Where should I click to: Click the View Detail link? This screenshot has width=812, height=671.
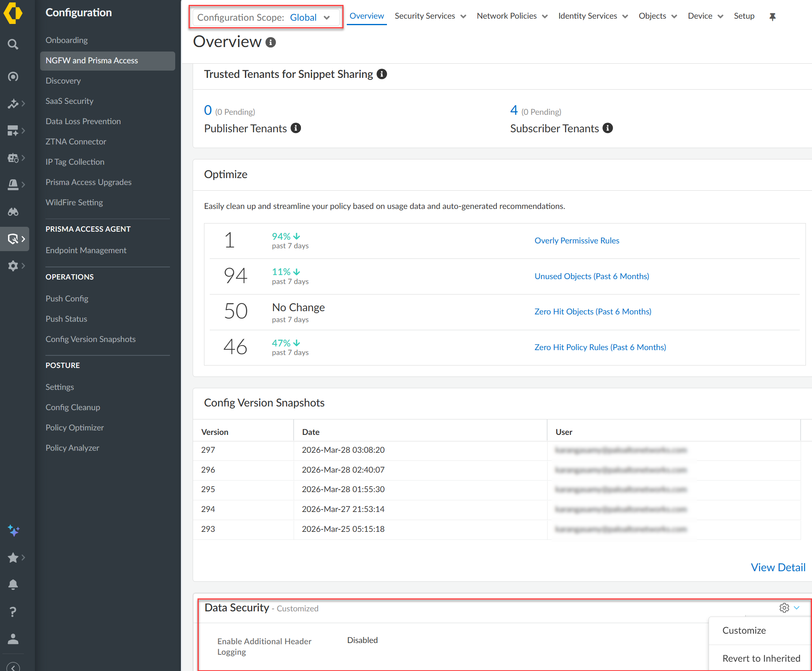pos(778,567)
